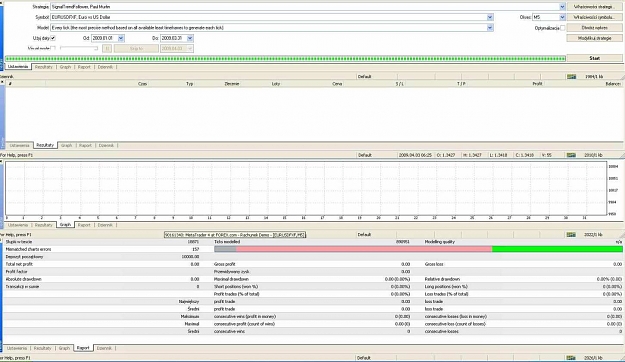
Task: Click the Czas column header
Action: (x=142, y=84)
